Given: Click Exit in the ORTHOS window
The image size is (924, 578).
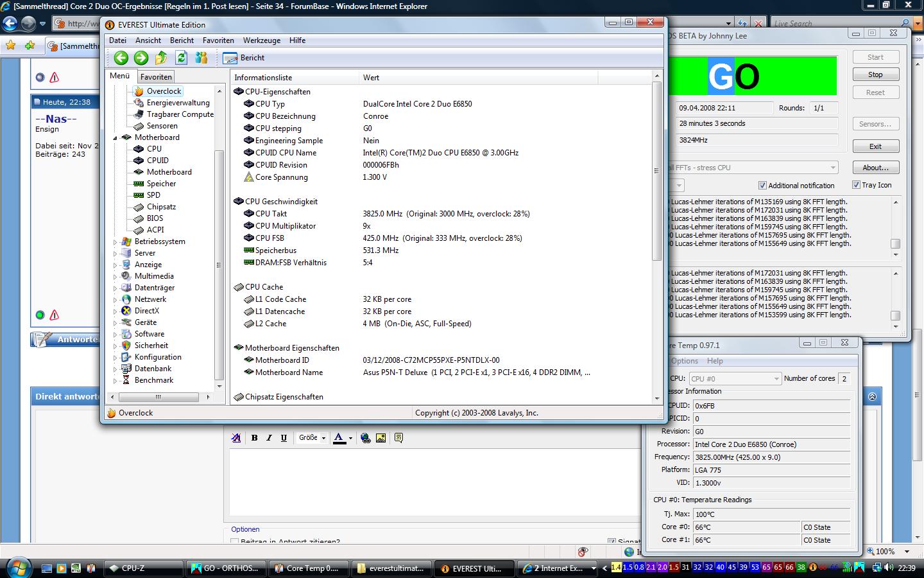Looking at the screenshot, I should pyautogui.click(x=875, y=146).
